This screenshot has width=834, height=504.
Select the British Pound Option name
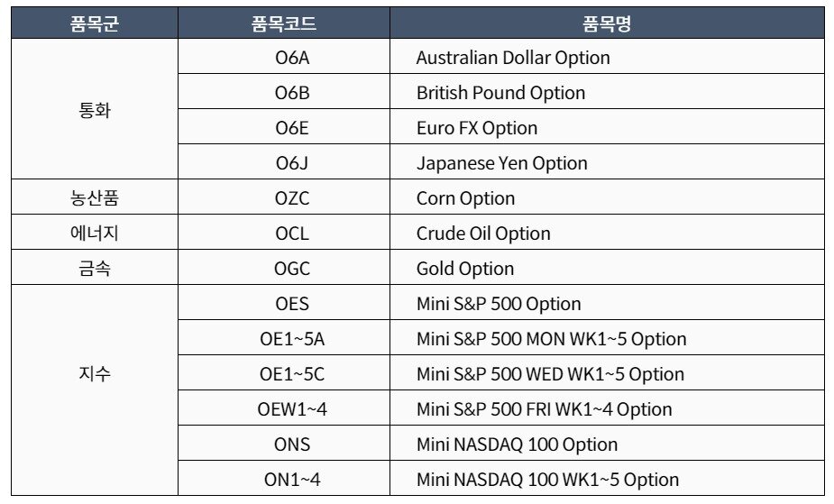point(500,93)
